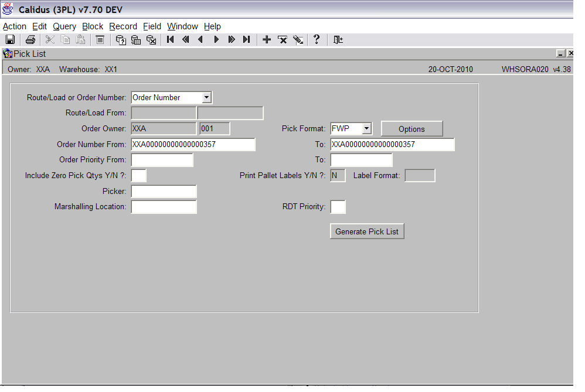
Task: Click the Print Pallet Labels Y/N field
Action: coord(338,175)
